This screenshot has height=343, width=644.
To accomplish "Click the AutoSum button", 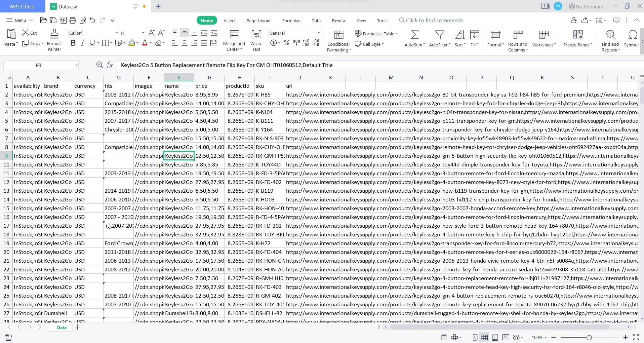I will 415,39.
